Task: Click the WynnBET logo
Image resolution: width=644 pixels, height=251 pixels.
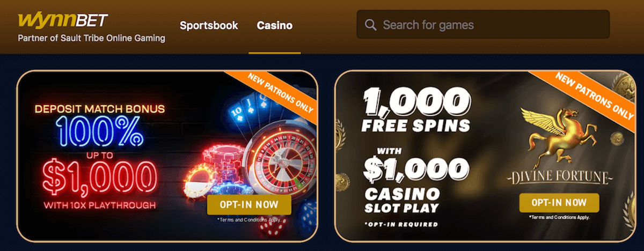Action: (63, 20)
